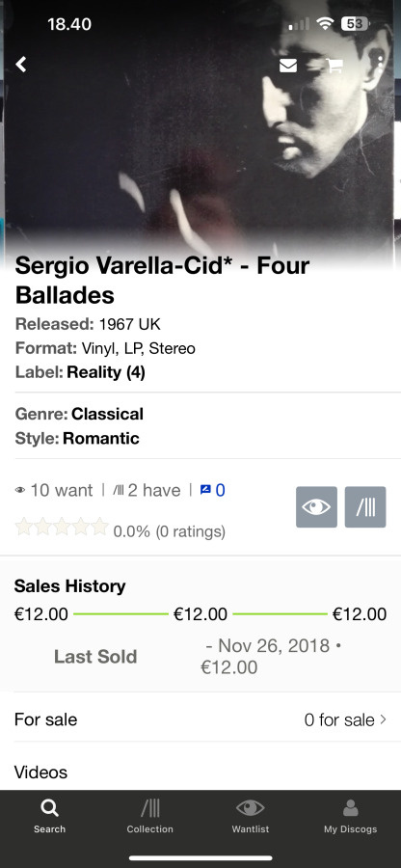Open the Sales History section
The width and height of the screenshot is (401, 868).
click(69, 585)
